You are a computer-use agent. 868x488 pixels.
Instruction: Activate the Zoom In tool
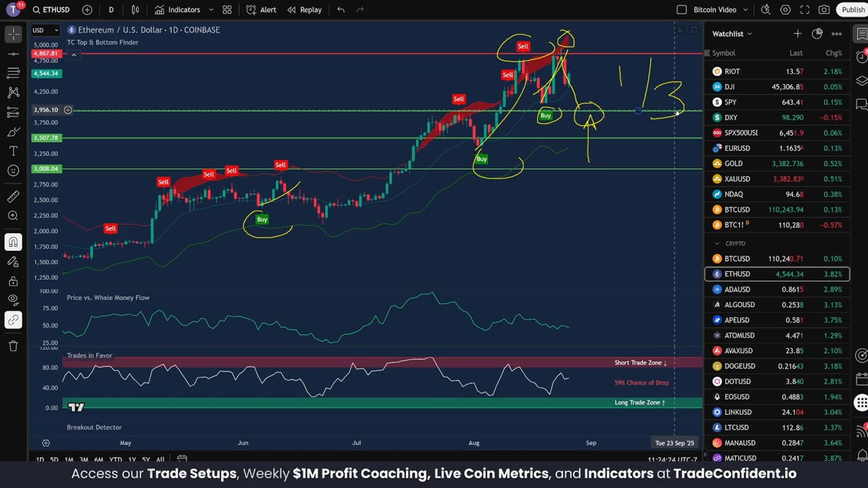click(x=13, y=216)
